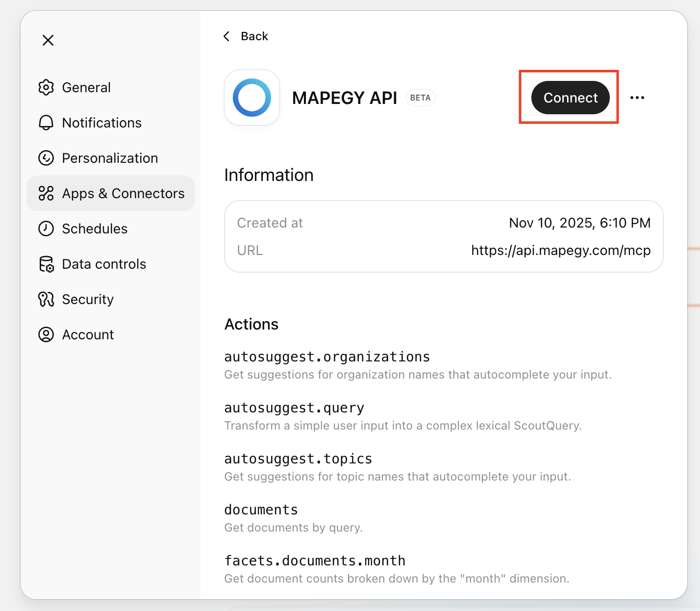Click the month dimension description text

pos(397,579)
